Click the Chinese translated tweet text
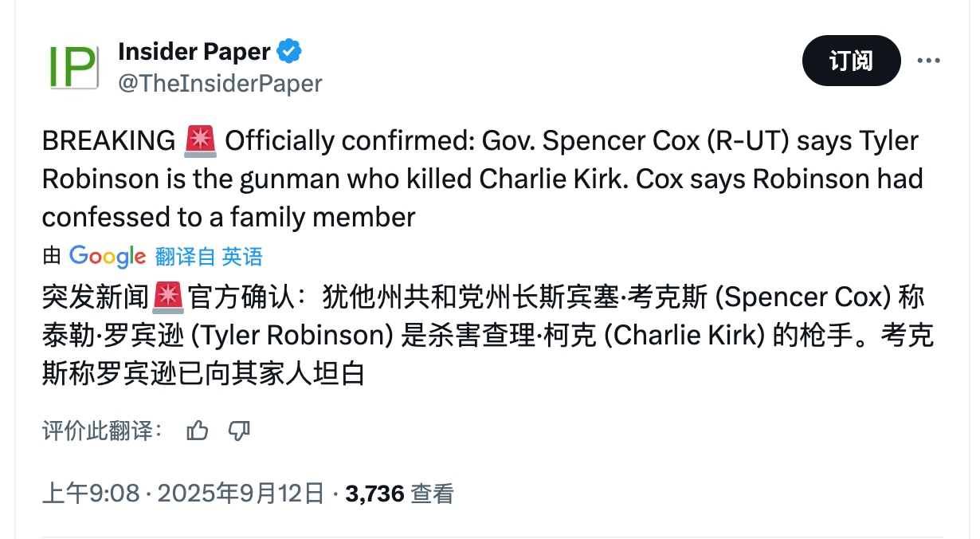 pyautogui.click(x=478, y=333)
